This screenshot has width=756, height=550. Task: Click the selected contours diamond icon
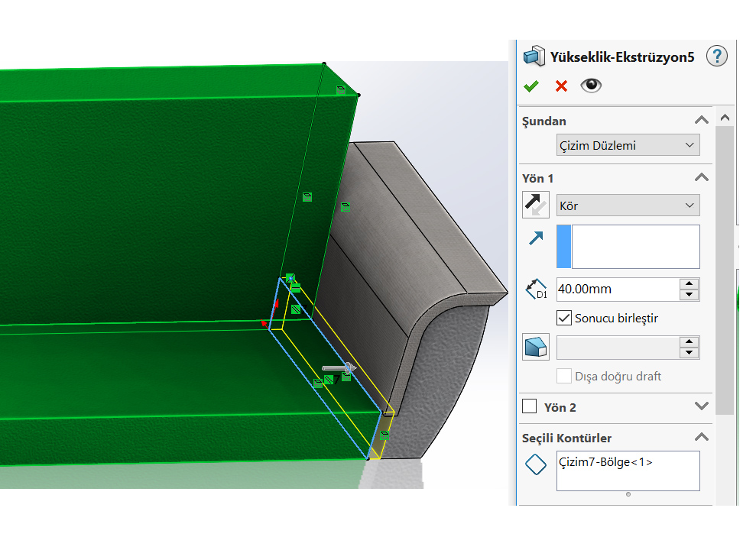[536, 464]
